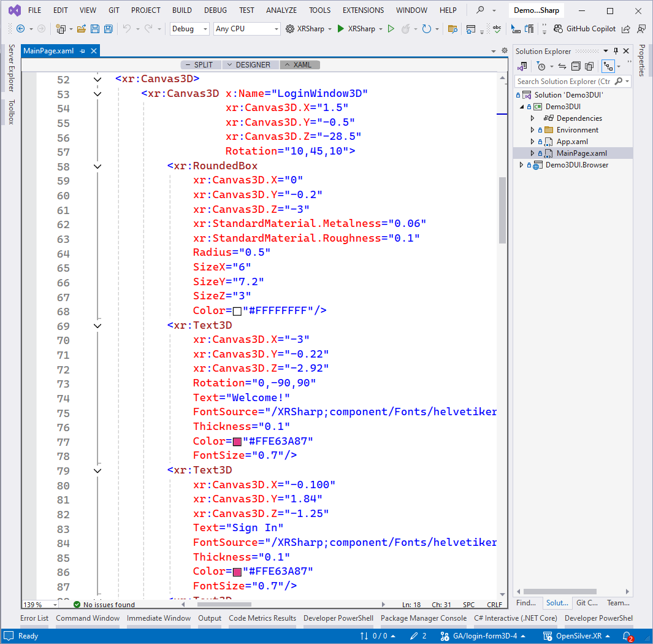Open the EXTENSIONS menu
The width and height of the screenshot is (653, 644).
click(x=363, y=10)
